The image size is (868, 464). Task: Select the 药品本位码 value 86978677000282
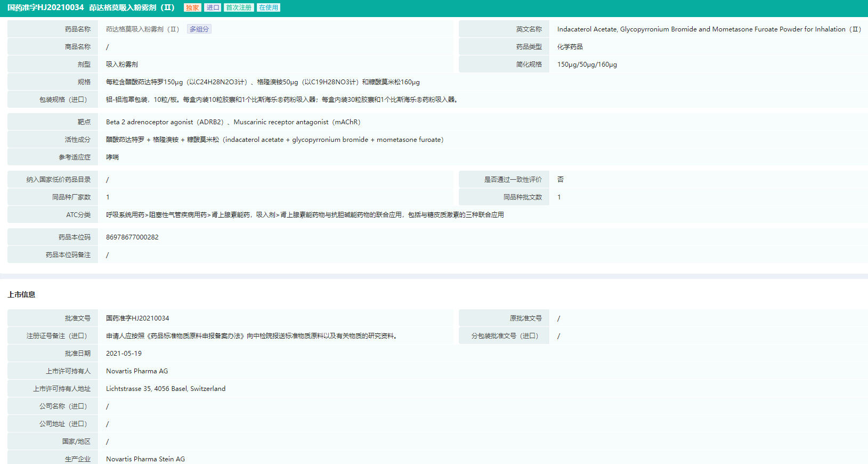point(132,237)
